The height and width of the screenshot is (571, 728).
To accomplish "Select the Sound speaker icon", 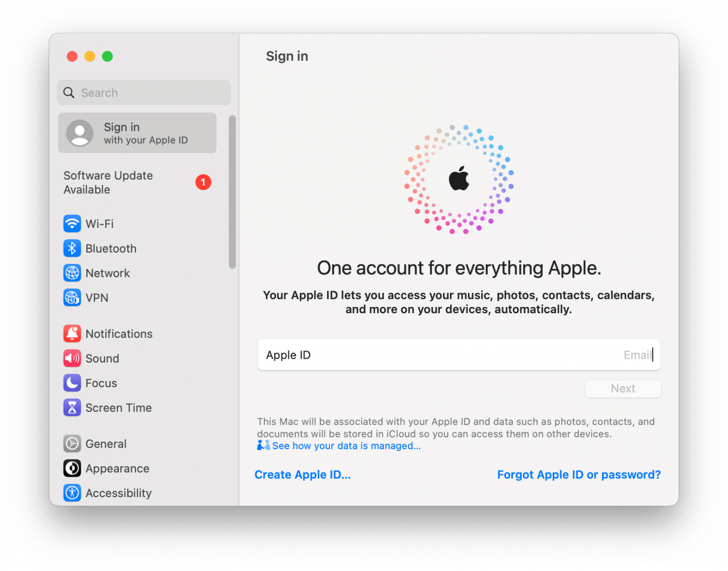I will (x=72, y=358).
